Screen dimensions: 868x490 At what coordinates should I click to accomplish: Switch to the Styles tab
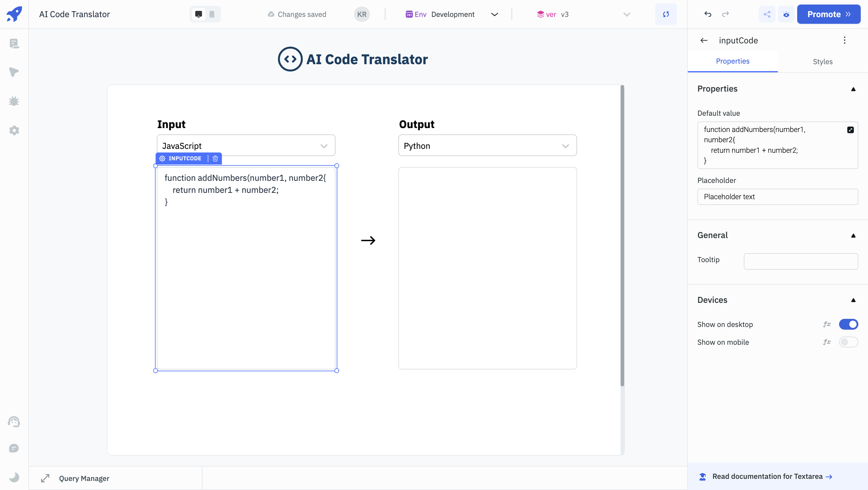[x=823, y=61]
